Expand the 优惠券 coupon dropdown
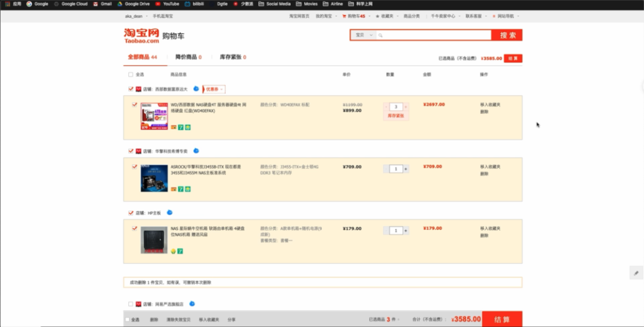Screen dimensions: 644x327 pos(214,89)
